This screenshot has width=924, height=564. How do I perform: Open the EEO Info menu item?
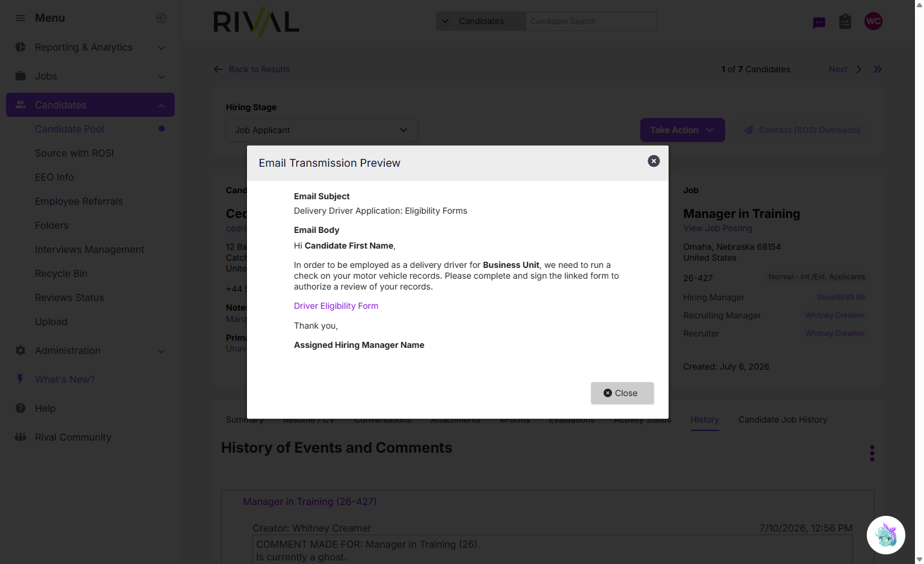point(54,177)
